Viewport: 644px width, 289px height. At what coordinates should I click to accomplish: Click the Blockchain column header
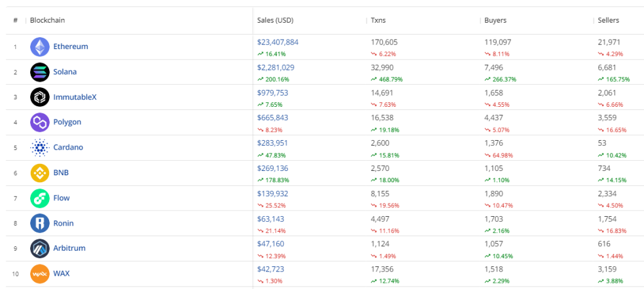47,20
